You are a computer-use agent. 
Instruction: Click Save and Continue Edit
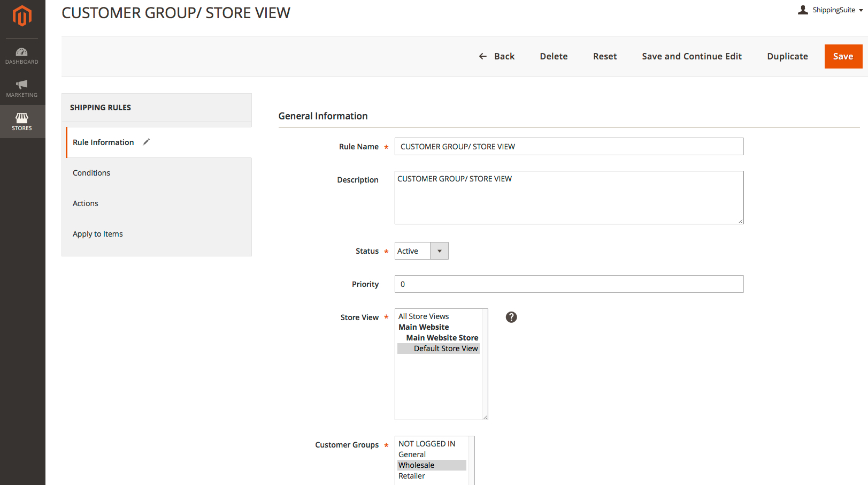tap(692, 56)
